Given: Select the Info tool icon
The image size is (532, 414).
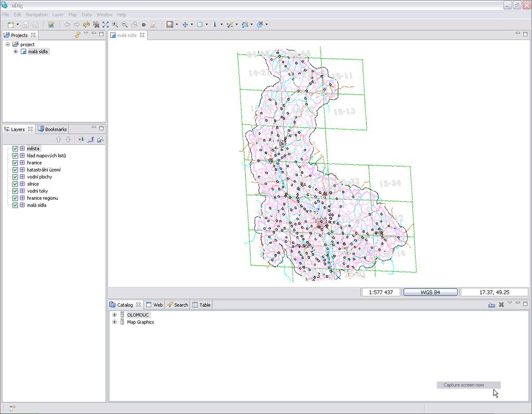Looking at the screenshot, I should point(215,24).
